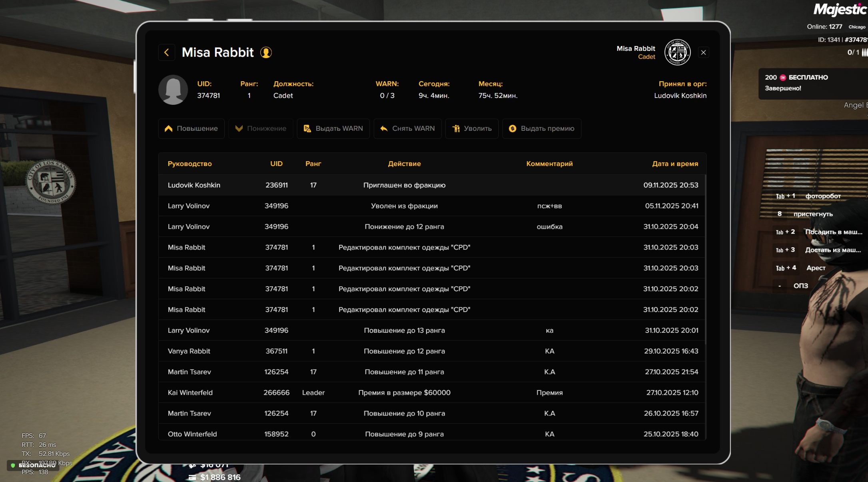
Task: Select Otto Winterfeld in the log table
Action: [x=192, y=434]
